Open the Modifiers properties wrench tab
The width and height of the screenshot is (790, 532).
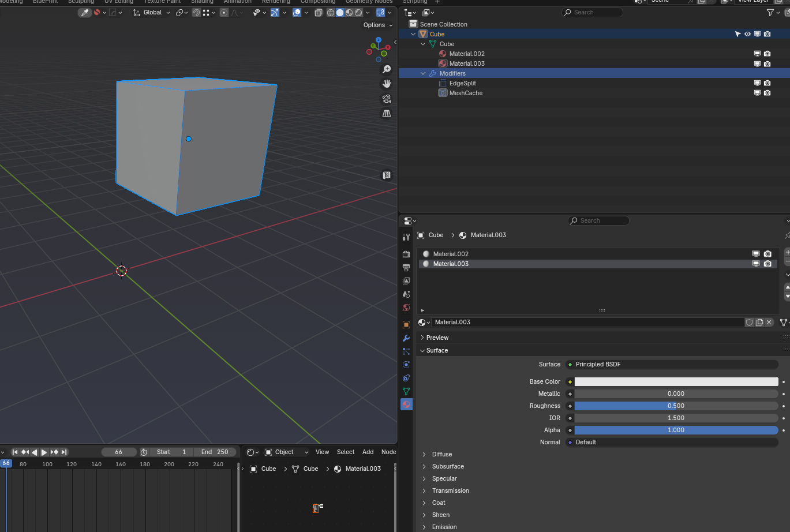(x=406, y=338)
